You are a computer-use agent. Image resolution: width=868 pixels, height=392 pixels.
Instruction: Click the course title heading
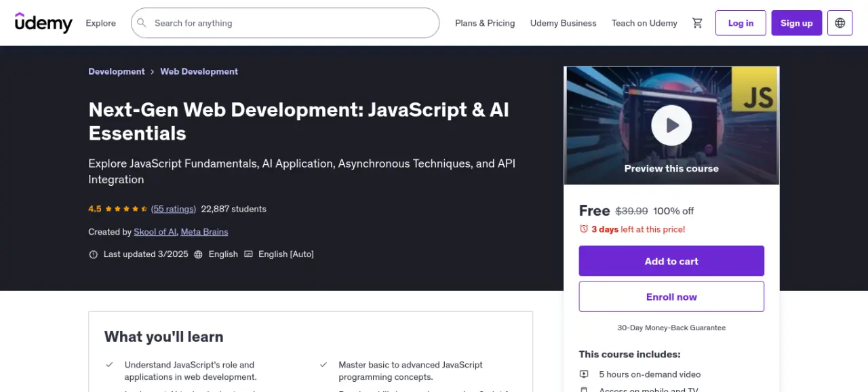[x=299, y=121]
